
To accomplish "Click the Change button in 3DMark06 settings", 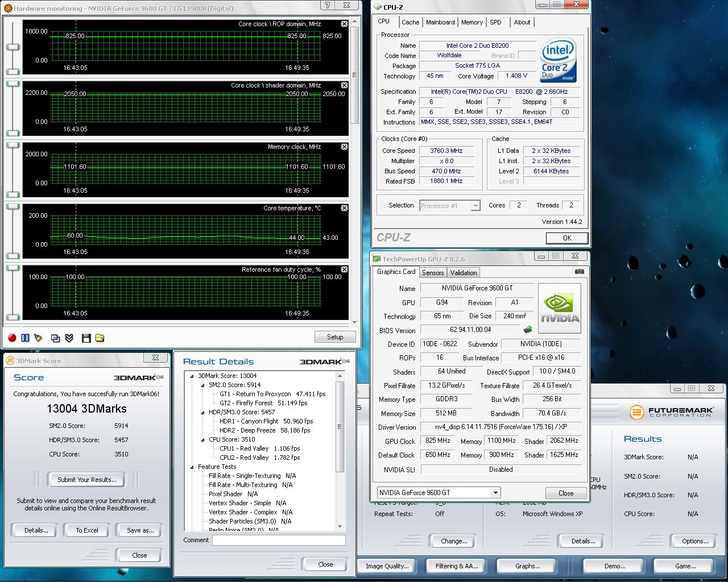I will [454, 541].
